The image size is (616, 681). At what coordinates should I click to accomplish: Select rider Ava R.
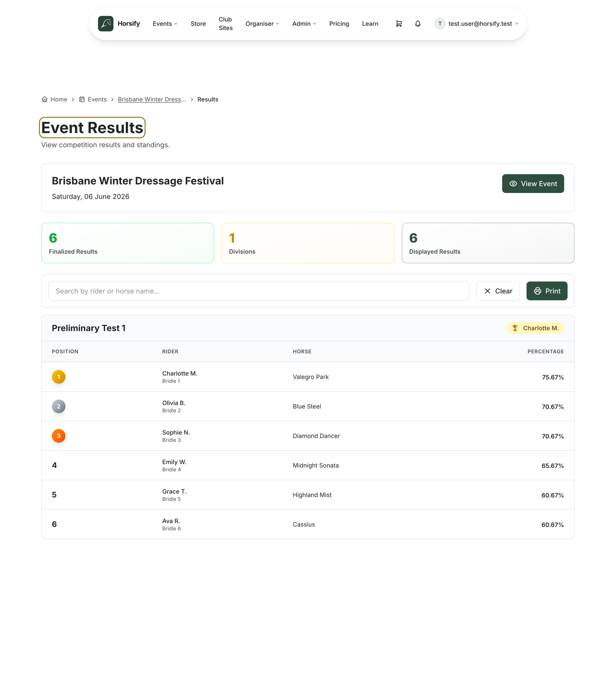171,521
